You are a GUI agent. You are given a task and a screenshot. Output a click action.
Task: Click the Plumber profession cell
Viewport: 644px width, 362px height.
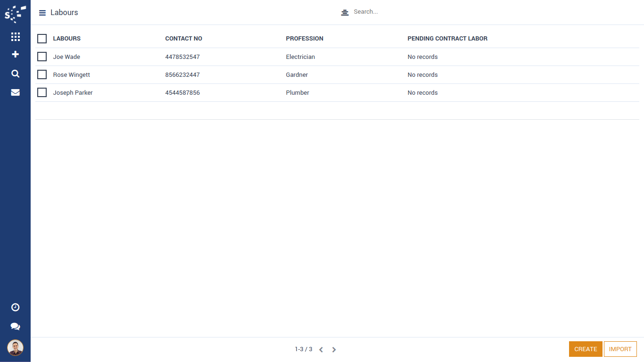(297, 93)
